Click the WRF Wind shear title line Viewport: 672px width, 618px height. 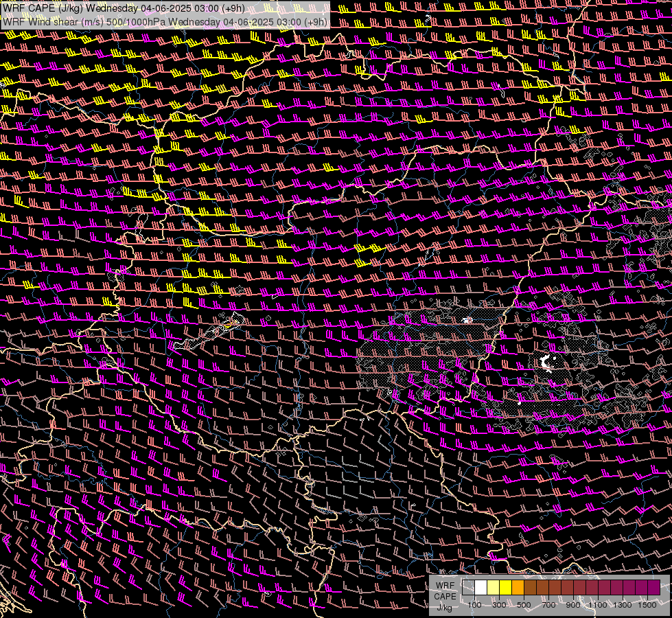click(x=165, y=21)
